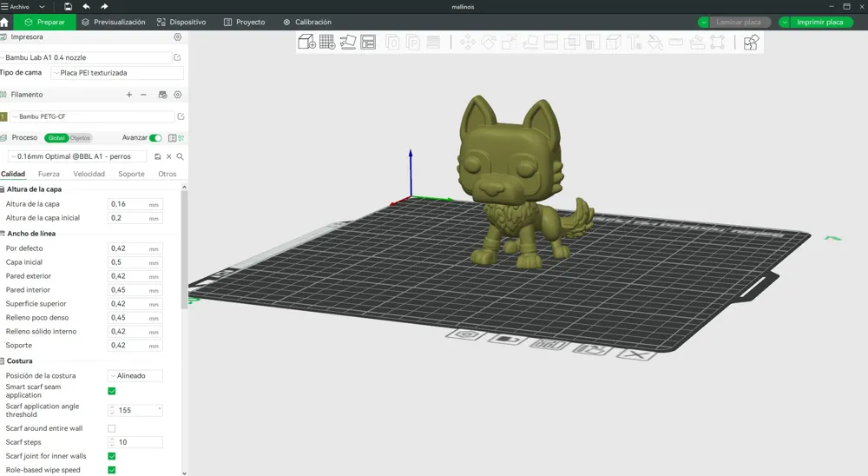This screenshot has height=476, width=868.
Task: Select the Rotate tool in the toolbar
Action: point(488,42)
